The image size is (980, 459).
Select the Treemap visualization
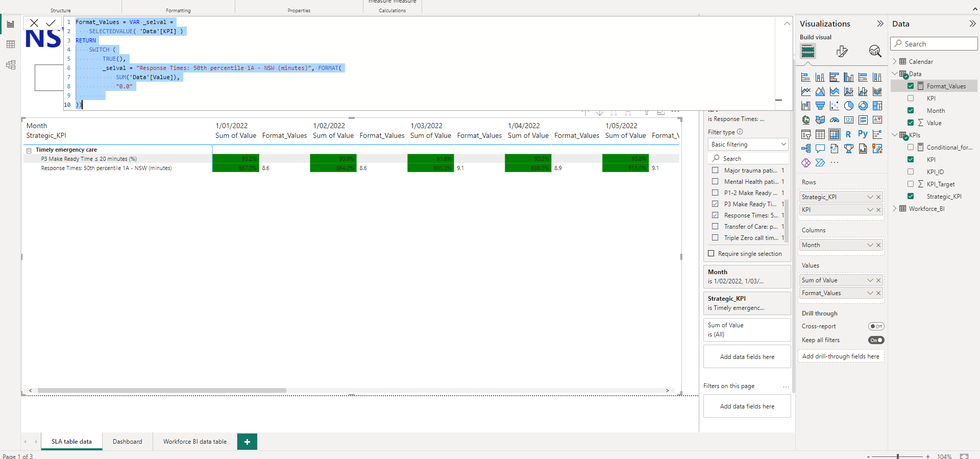pyautogui.click(x=877, y=106)
